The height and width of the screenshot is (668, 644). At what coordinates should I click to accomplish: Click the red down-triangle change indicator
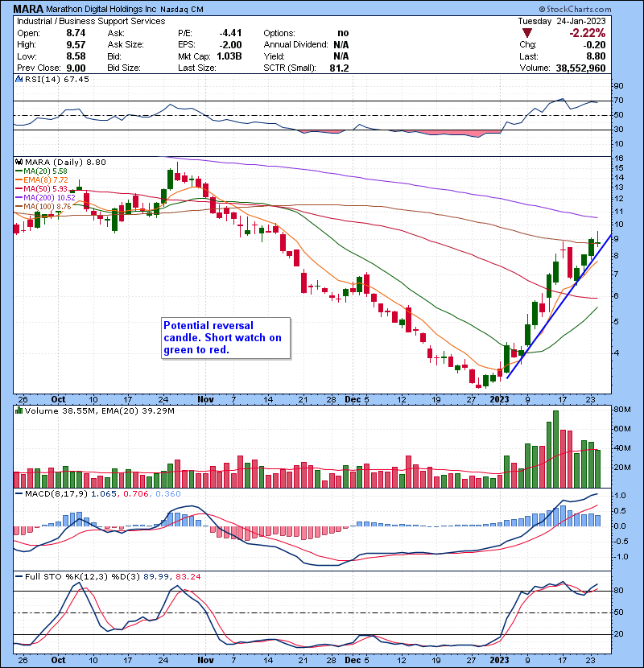[x=526, y=33]
